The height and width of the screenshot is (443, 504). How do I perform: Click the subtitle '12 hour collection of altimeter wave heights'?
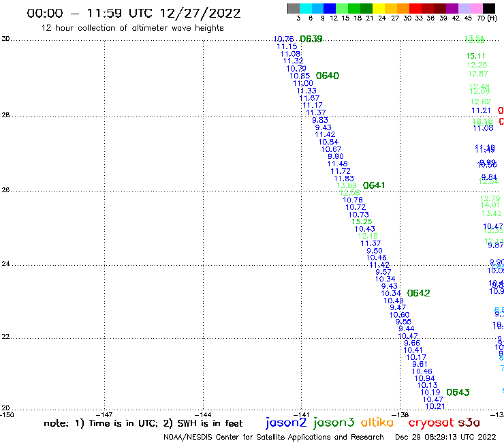(132, 28)
